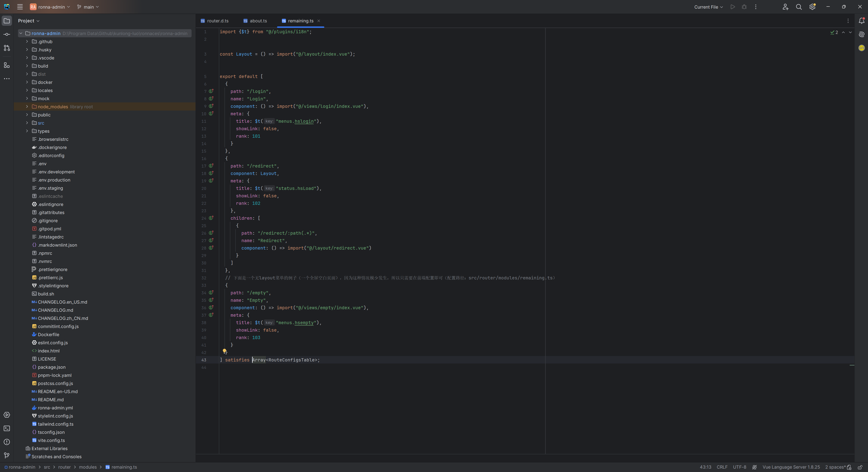
Task: Open the Git tool window
Action: click(7, 455)
